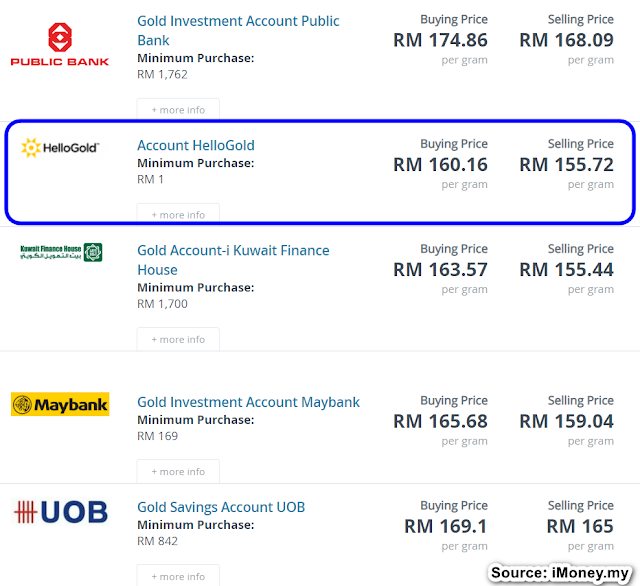640x586 pixels.
Task: Click HelloGold minimum purchase value RM 1
Action: tap(150, 179)
